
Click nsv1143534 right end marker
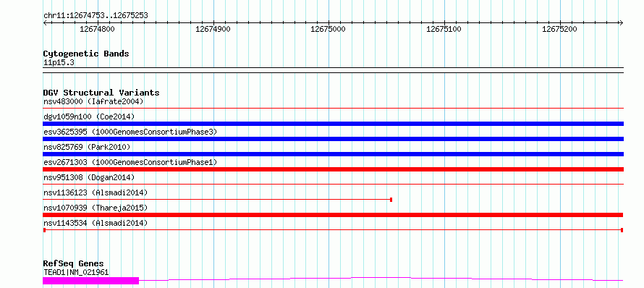622,230
